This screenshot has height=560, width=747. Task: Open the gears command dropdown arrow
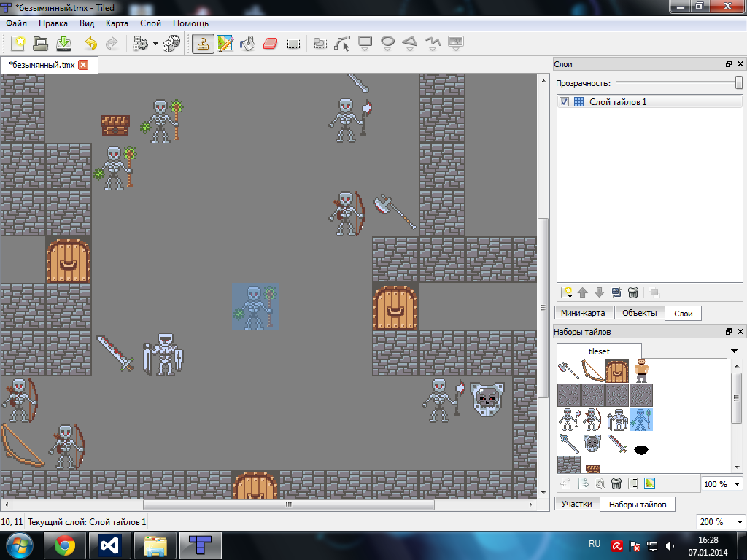coord(155,44)
